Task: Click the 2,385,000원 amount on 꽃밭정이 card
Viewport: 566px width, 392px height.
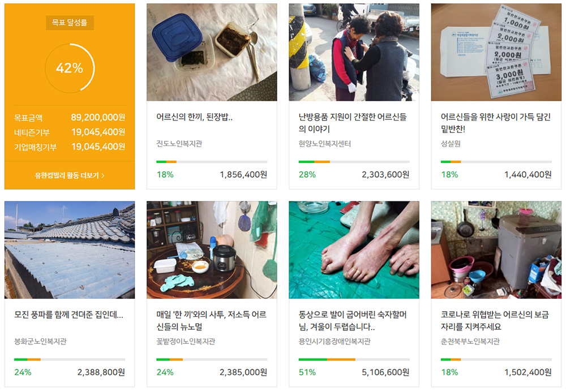Action: (x=243, y=372)
